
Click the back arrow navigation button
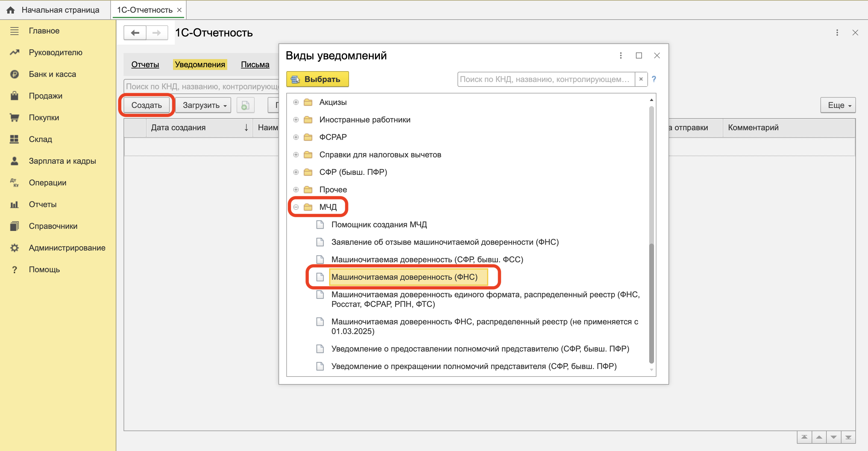[135, 33]
